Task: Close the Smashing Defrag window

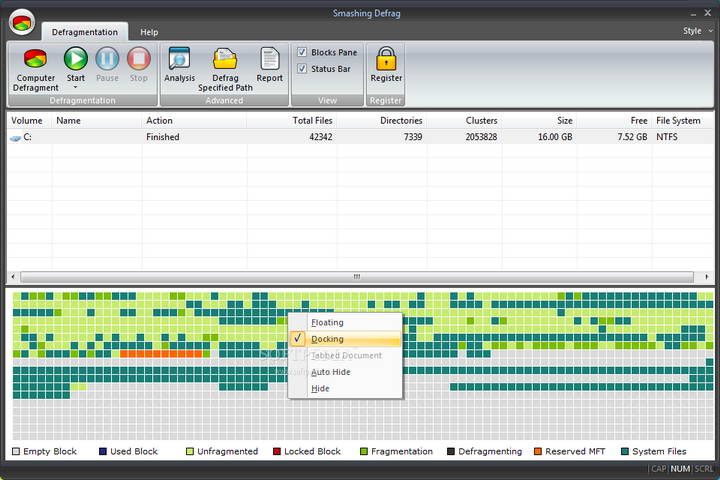Action: tap(708, 13)
